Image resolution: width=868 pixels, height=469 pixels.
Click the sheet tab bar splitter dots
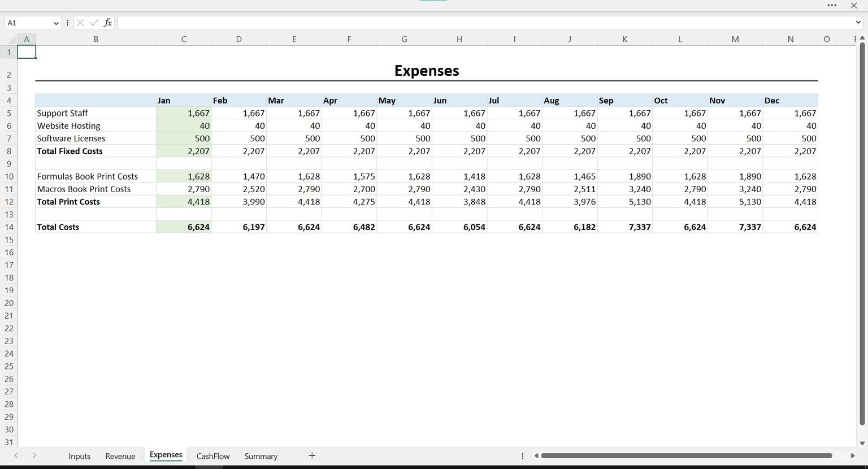coord(522,455)
